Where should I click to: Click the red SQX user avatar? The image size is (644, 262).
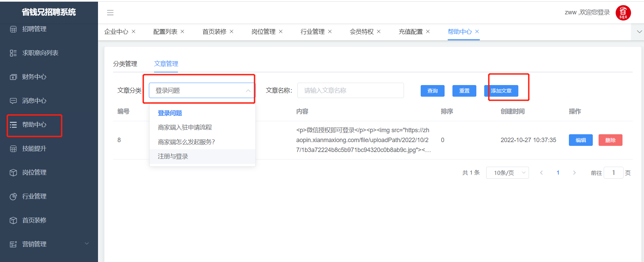pos(623,13)
